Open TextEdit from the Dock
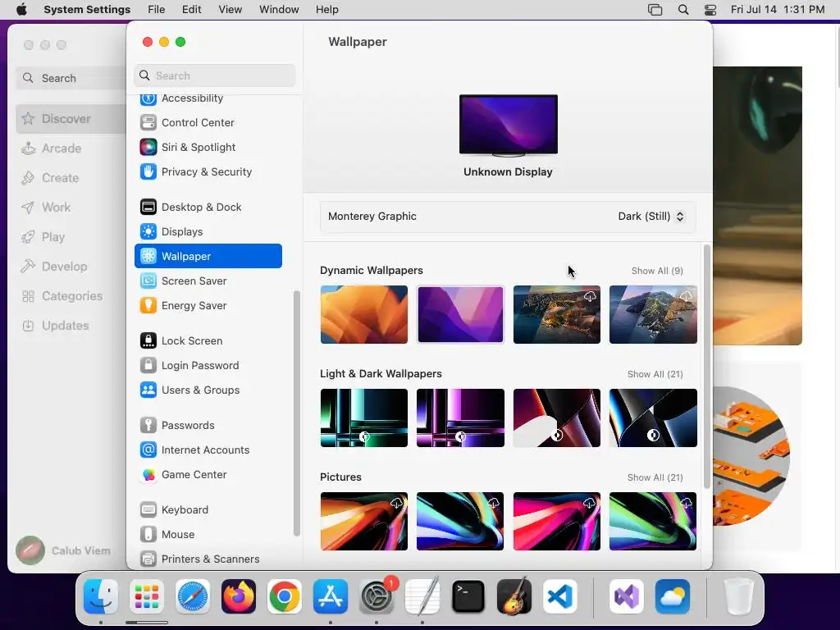 [x=422, y=597]
